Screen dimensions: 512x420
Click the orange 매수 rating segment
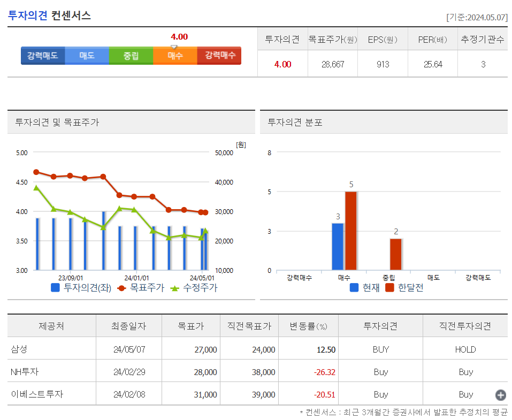pos(175,56)
